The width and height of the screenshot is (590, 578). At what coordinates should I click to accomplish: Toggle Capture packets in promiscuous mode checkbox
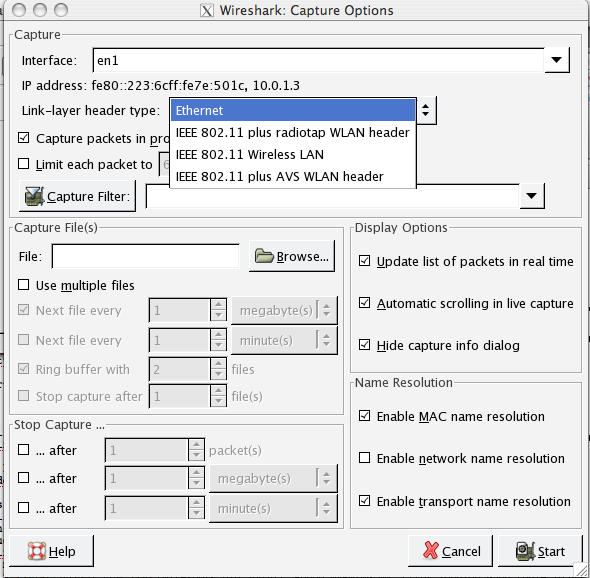point(23,138)
